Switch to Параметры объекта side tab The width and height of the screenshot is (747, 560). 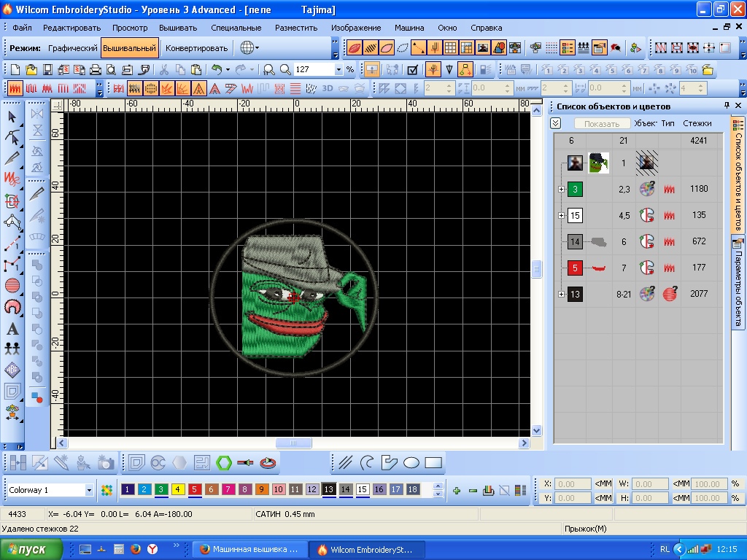738,284
